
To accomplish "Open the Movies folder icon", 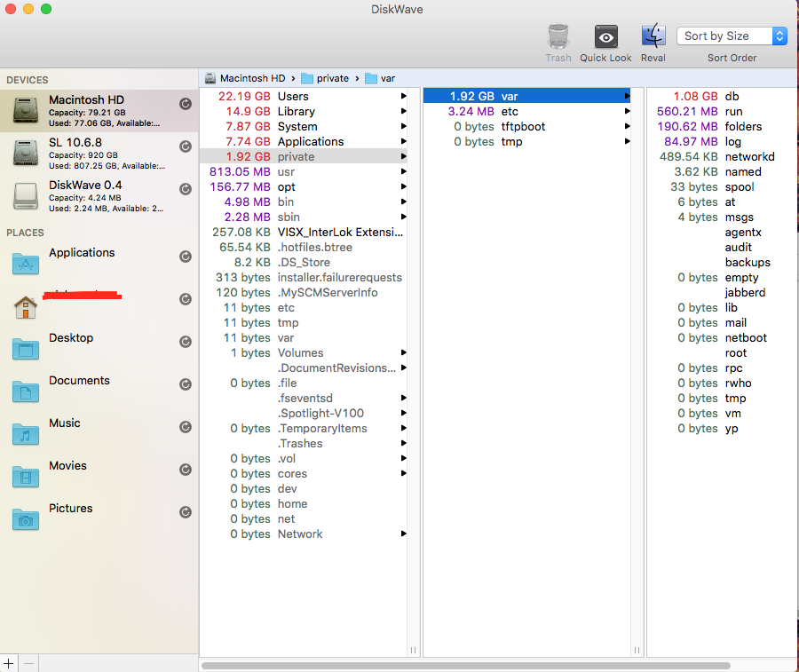I will click(26, 477).
